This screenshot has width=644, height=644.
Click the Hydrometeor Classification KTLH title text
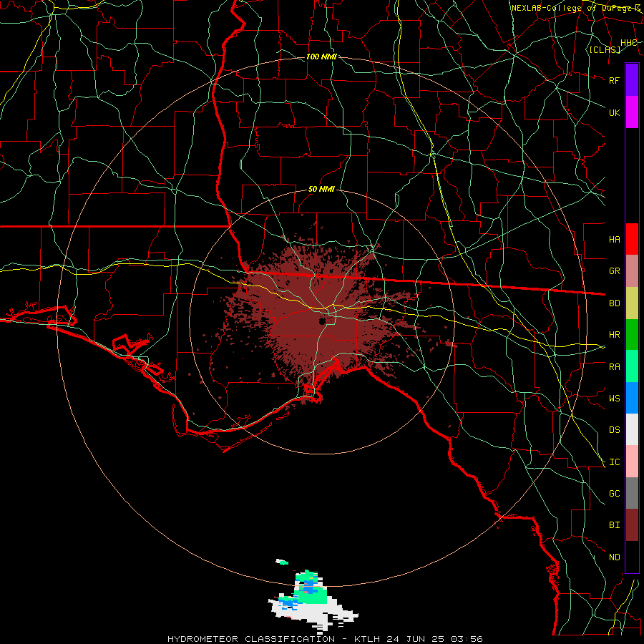[x=325, y=639]
